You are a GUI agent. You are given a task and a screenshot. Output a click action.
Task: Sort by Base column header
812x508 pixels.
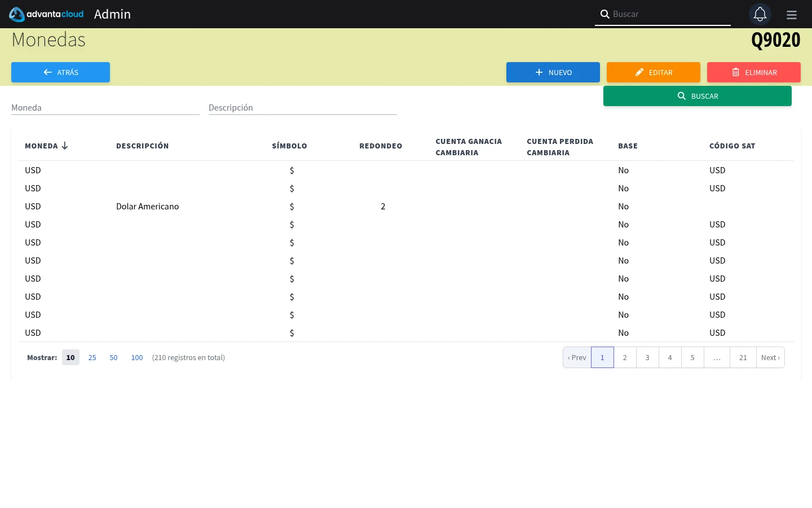coord(628,146)
